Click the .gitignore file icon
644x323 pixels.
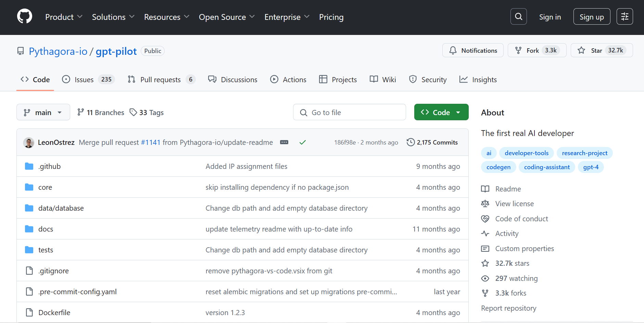(29, 271)
